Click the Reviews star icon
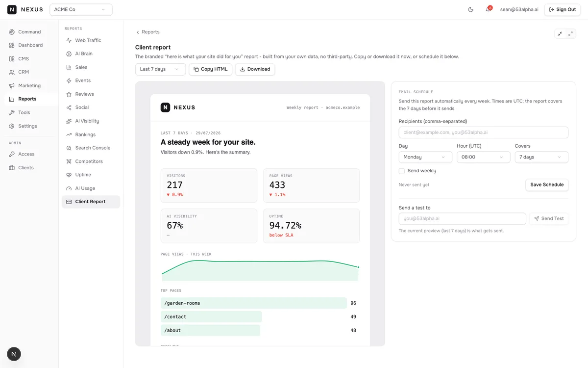Viewport: 588px width, 368px height. pyautogui.click(x=69, y=94)
